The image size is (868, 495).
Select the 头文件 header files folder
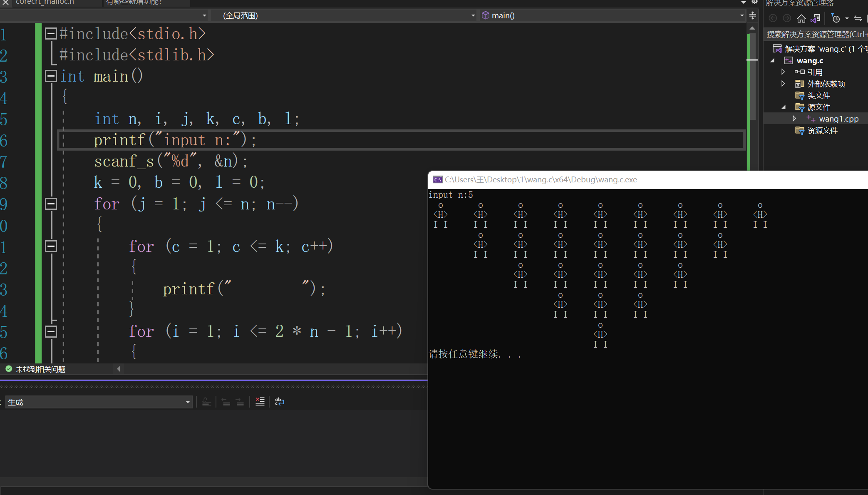click(x=818, y=95)
